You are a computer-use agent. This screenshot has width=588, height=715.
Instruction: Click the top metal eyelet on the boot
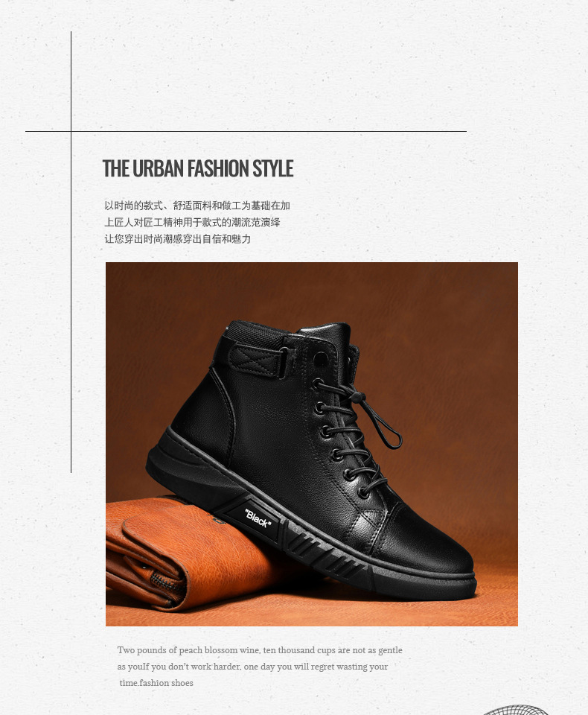pos(321,360)
